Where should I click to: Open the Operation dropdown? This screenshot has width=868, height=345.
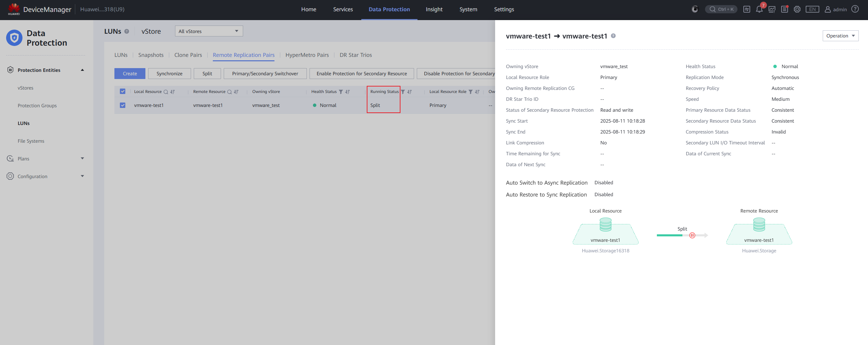pos(840,36)
